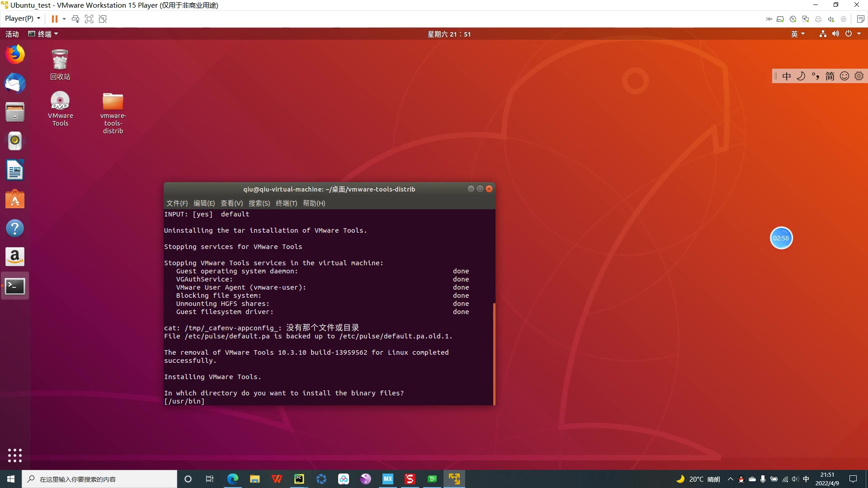This screenshot has height=488, width=868.
Task: Click Send Ctrl+Alt+Del toolbar icon
Action: (x=75, y=19)
